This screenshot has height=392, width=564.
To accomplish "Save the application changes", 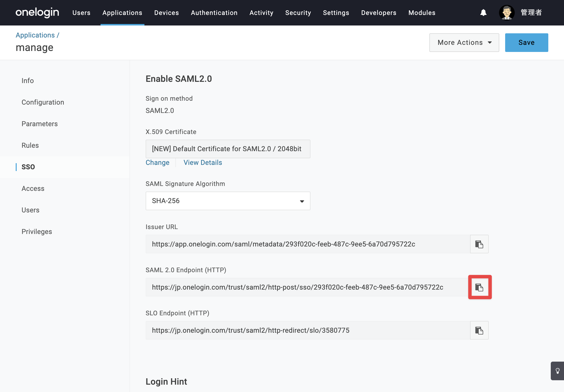I will pos(526,42).
